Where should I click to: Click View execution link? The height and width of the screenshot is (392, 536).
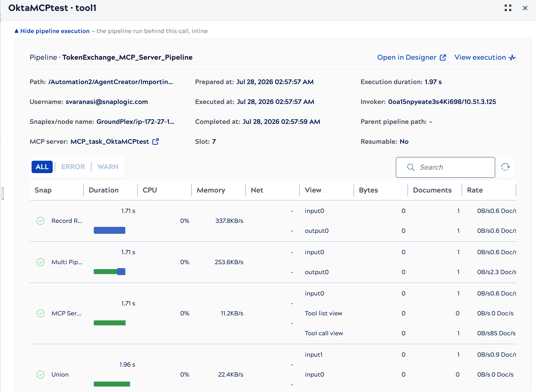tap(480, 57)
